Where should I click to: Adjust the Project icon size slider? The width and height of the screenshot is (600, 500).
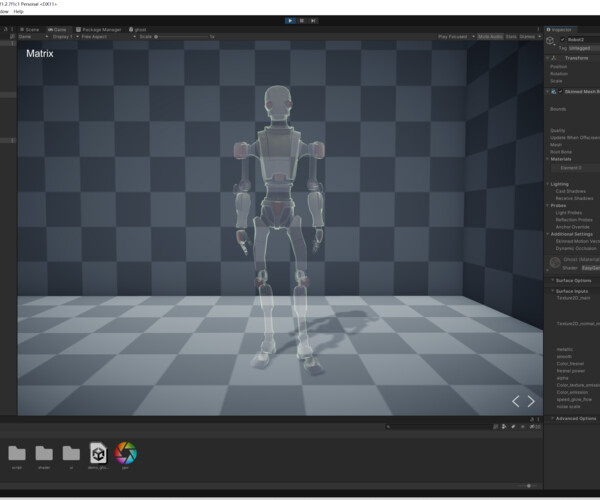coord(527,486)
